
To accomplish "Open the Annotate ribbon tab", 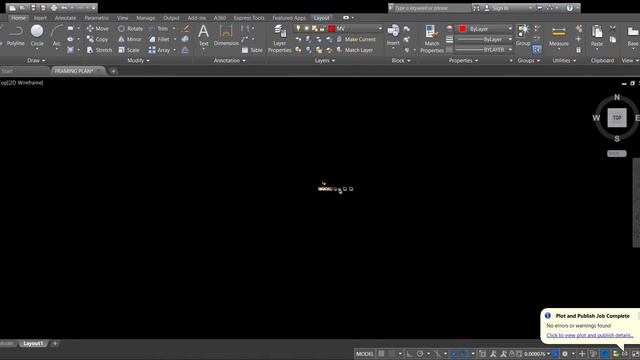I will pos(65,18).
